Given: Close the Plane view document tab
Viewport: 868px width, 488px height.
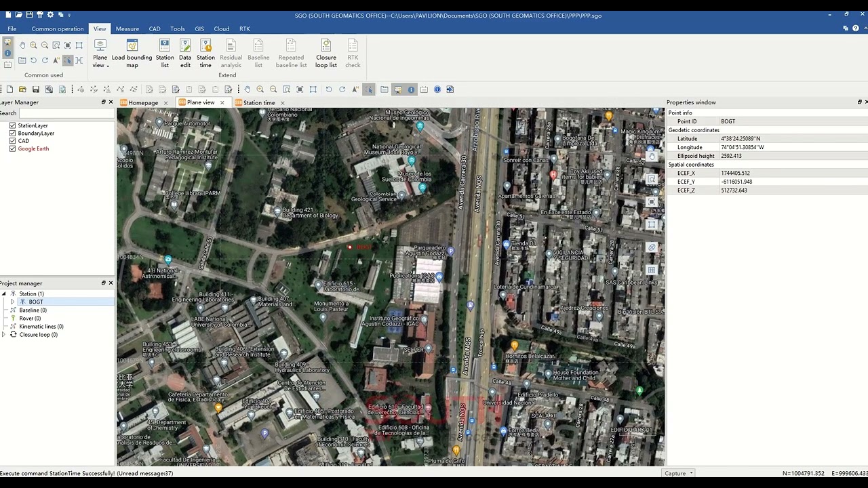Looking at the screenshot, I should 222,102.
